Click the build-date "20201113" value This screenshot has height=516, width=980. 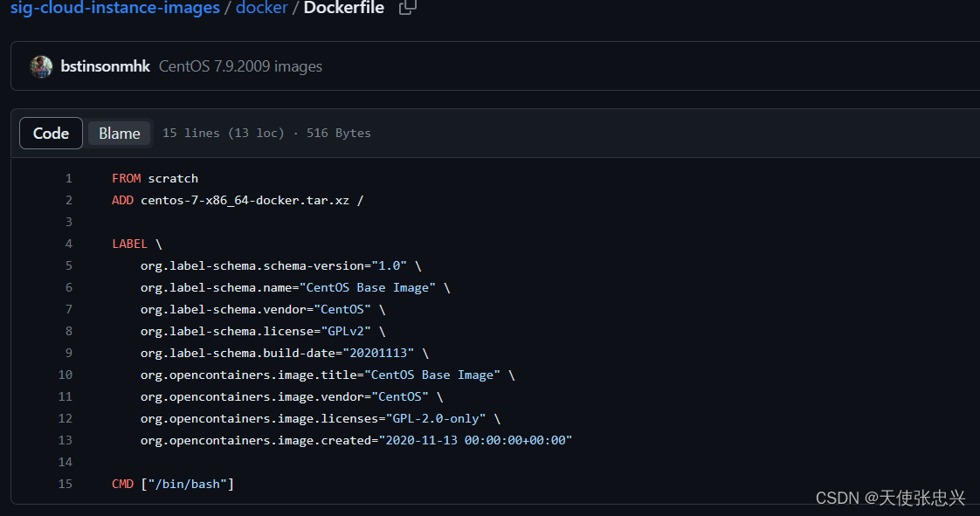pos(378,354)
